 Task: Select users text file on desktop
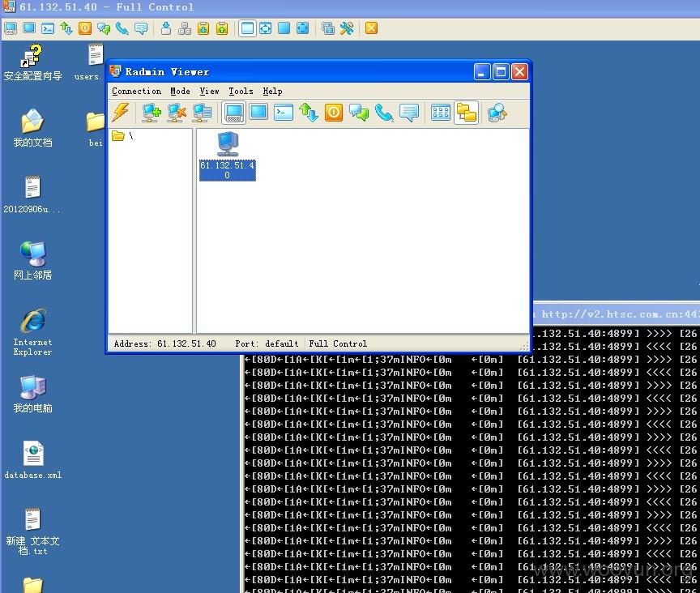pos(88,62)
